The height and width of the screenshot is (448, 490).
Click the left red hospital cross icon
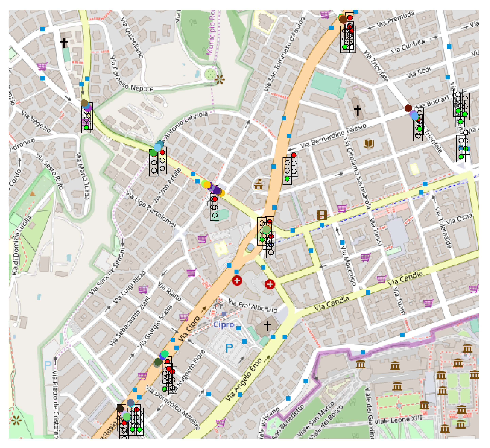(237, 281)
